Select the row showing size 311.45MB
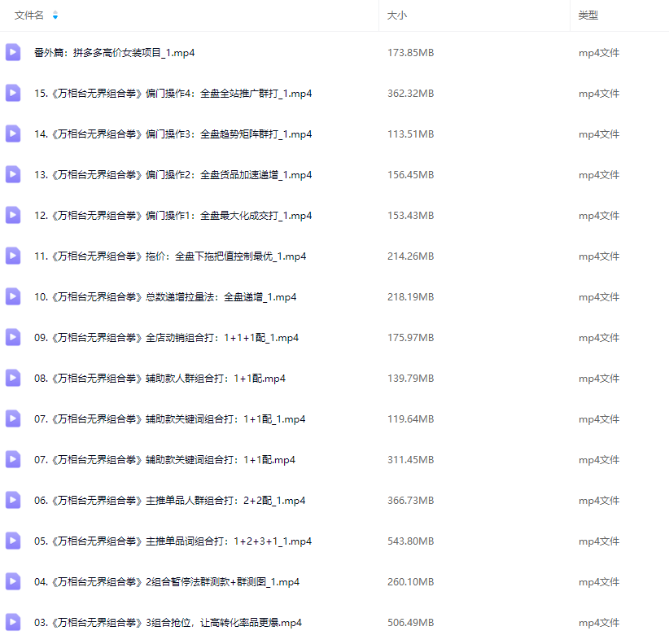Image resolution: width=669 pixels, height=644 pixels. pyautogui.click(x=410, y=460)
